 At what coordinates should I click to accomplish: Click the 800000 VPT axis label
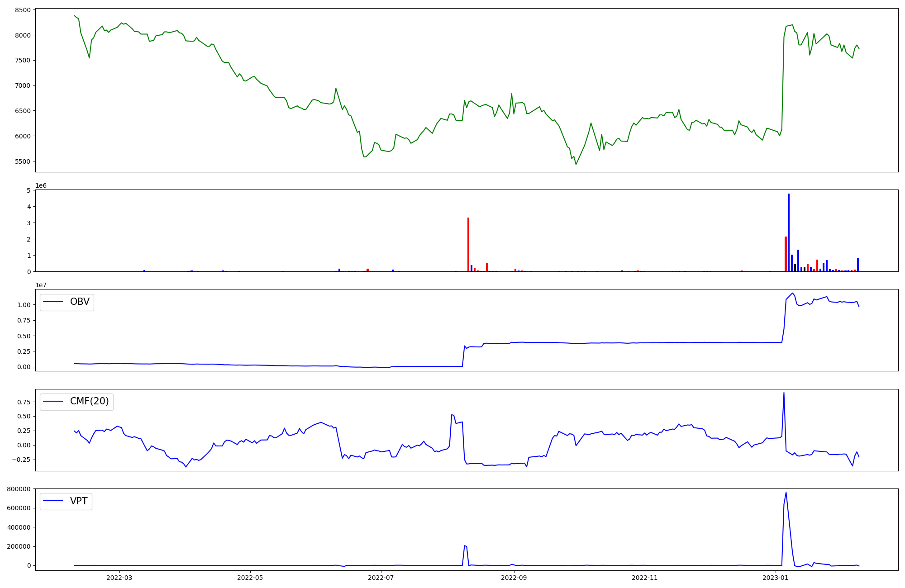point(19,489)
